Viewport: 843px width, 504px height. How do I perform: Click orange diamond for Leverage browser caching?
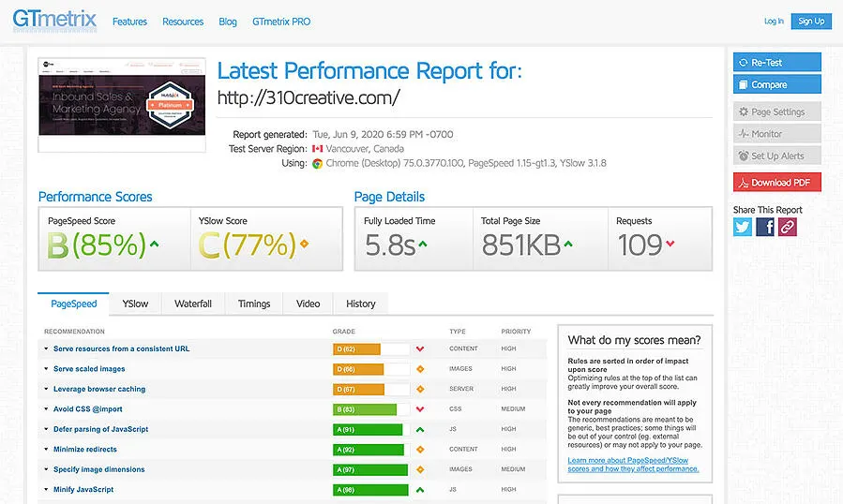tap(420, 389)
